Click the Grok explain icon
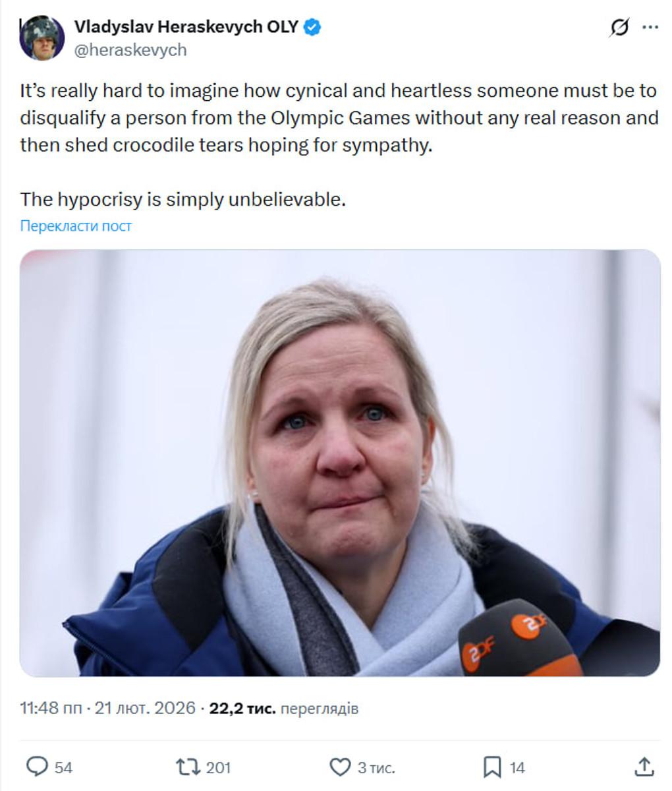 (619, 27)
